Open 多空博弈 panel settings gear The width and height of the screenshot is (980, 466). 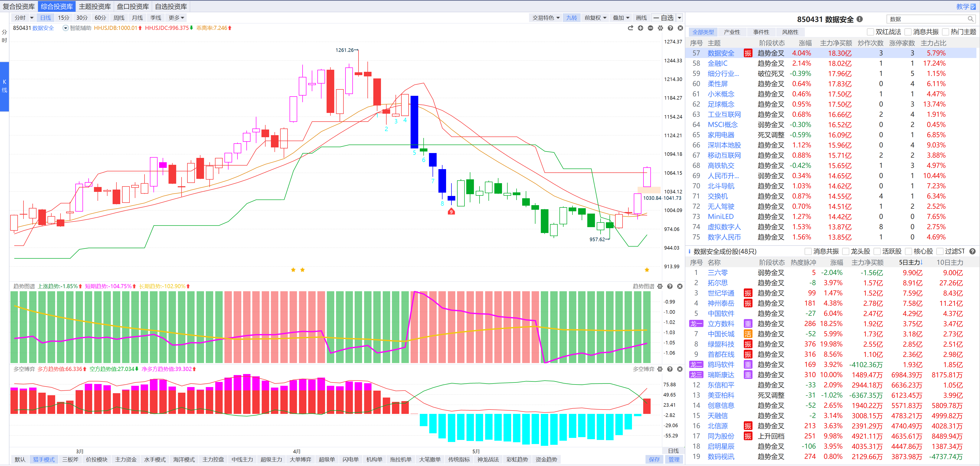tap(660, 369)
